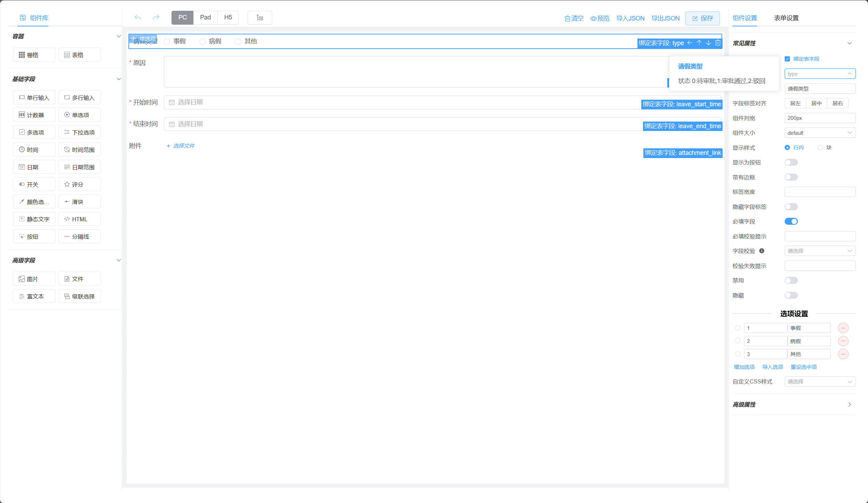Remove the 病假 option with minus icon
The image size is (868, 503).
coord(843,341)
